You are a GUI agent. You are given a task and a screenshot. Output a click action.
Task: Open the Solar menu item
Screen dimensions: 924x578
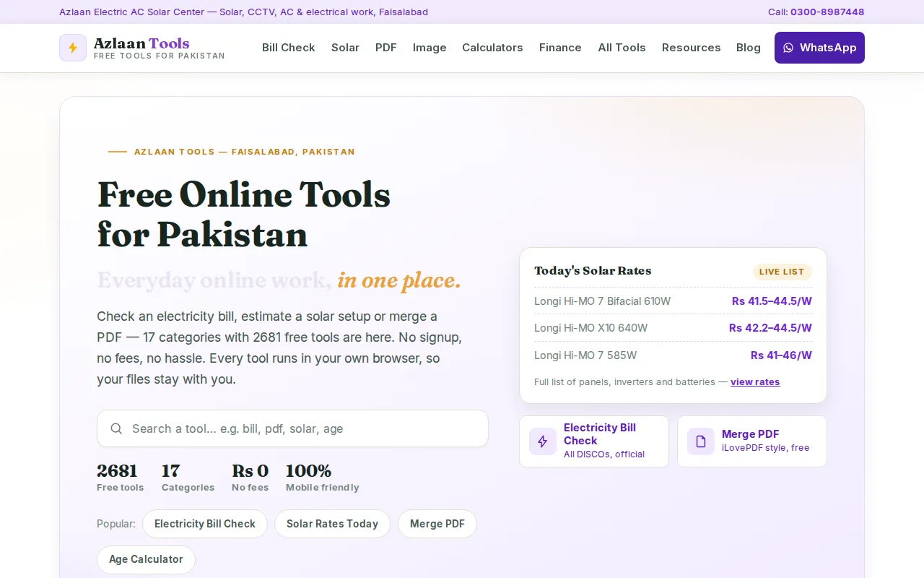point(345,48)
